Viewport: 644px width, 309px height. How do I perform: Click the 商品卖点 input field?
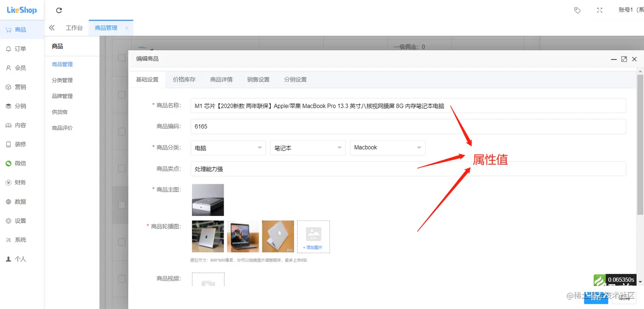(x=408, y=169)
